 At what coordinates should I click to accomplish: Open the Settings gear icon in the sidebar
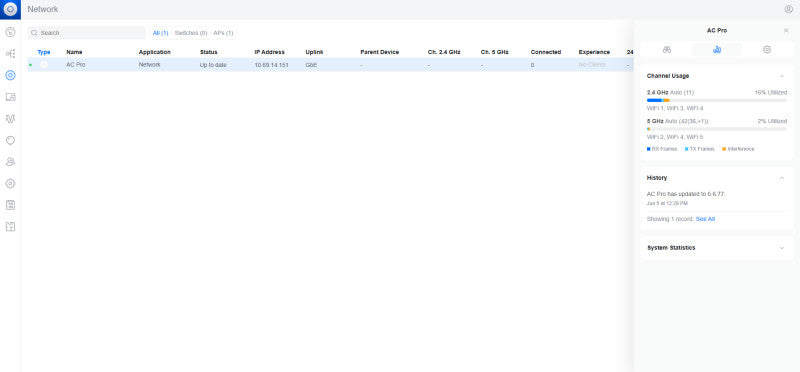(10, 183)
